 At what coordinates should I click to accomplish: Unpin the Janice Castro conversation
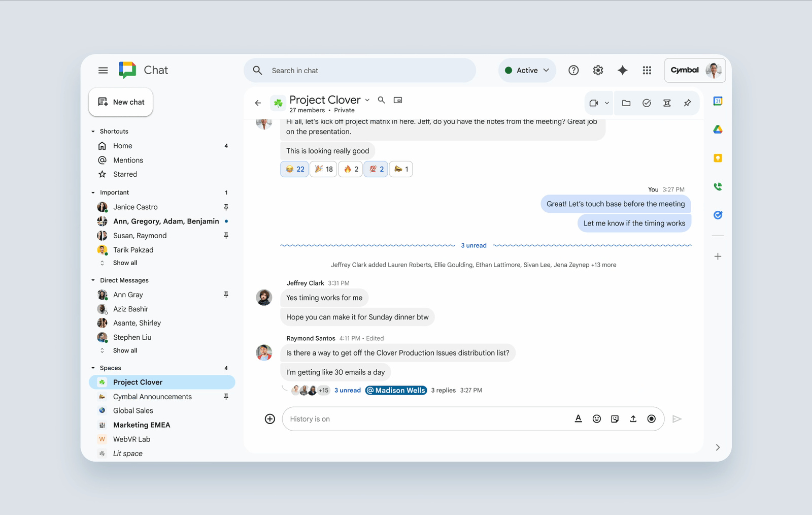(x=226, y=207)
